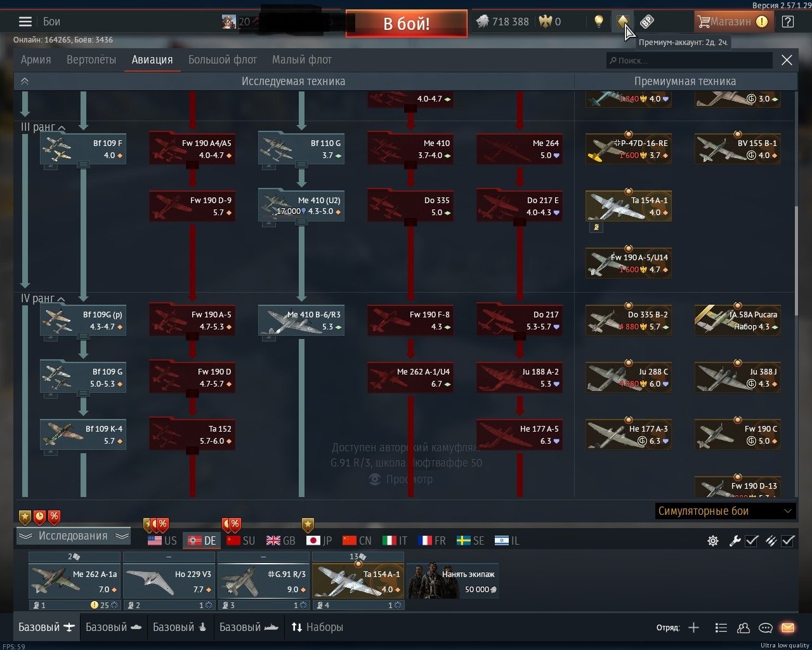The height and width of the screenshot is (650, 812).
Task: Select the P-47D-16-RE premium card
Action: click(629, 149)
